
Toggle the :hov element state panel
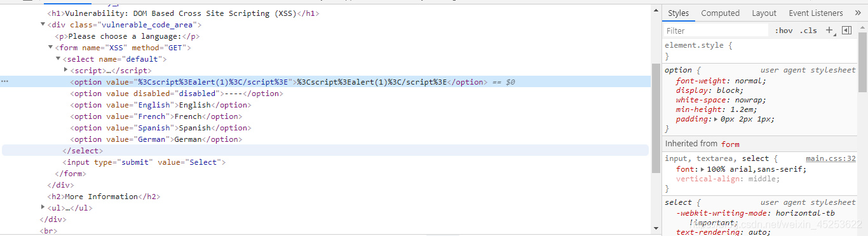[x=783, y=31]
